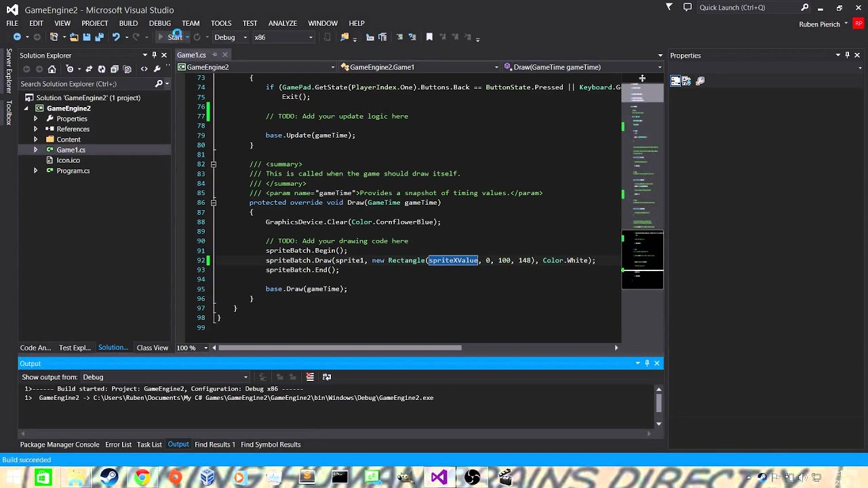Toggle Show All Files in Solution Explorer

128,69
